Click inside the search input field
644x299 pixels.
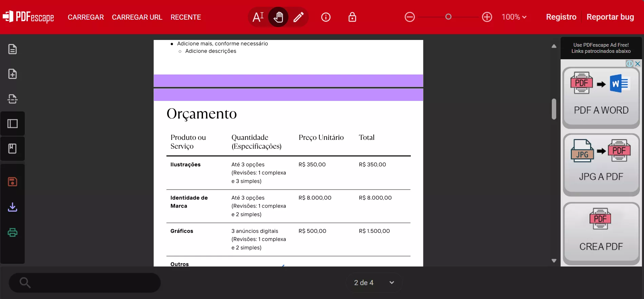pyautogui.click(x=85, y=283)
